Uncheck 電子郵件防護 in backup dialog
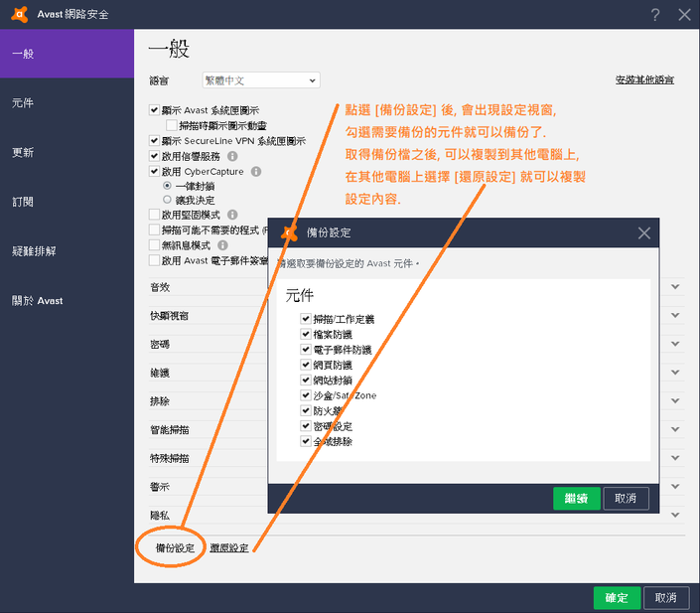 [x=306, y=350]
